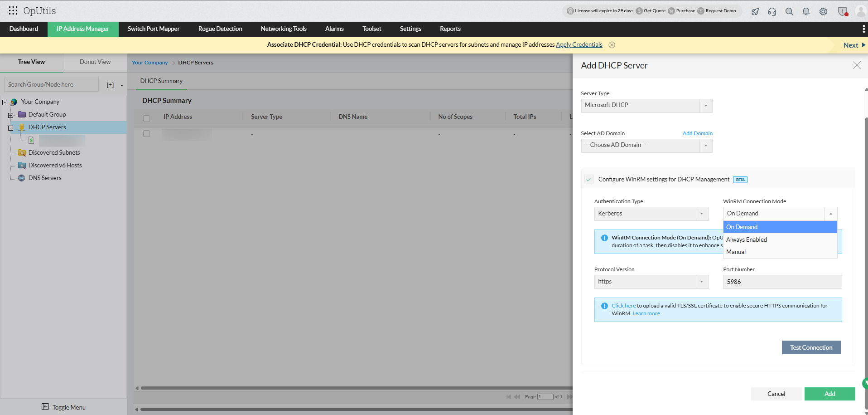The image size is (868, 415).
Task: Expand the Default Group tree node
Action: pyautogui.click(x=10, y=115)
